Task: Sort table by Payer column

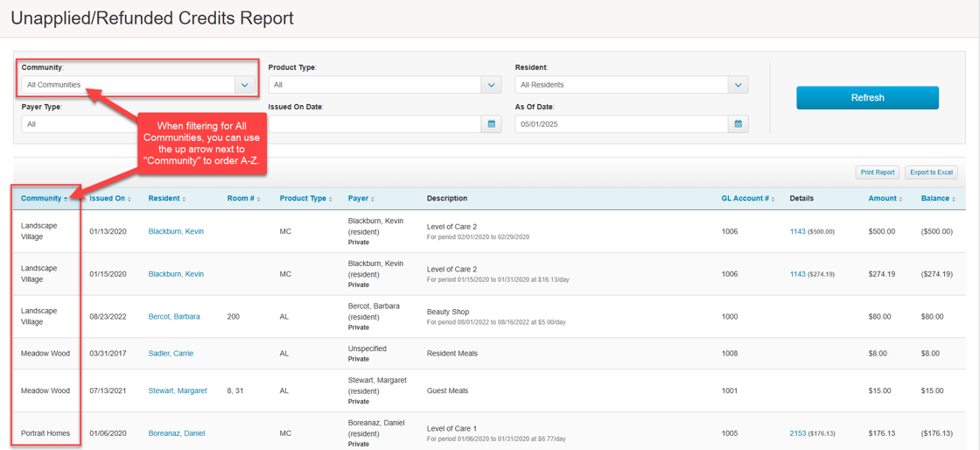Action: click(x=362, y=199)
